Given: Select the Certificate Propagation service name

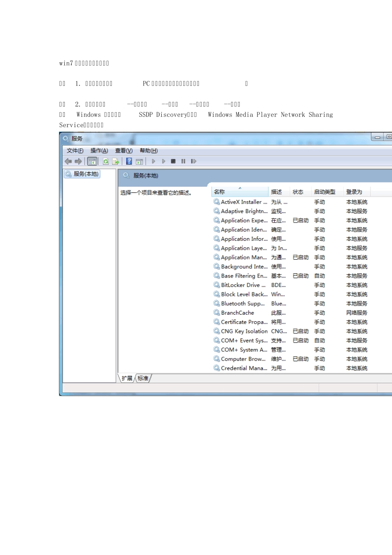Looking at the screenshot, I should [244, 322].
